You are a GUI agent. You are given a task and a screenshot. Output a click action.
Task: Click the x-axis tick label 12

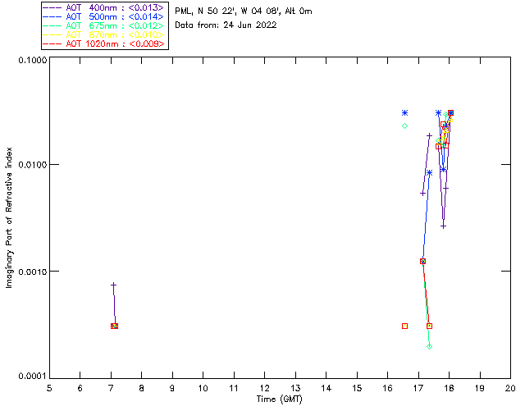(265, 388)
